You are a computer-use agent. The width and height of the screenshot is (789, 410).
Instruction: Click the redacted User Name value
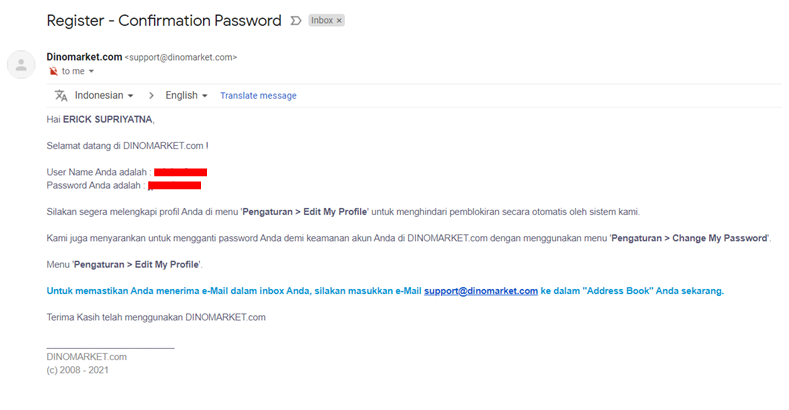coord(181,173)
